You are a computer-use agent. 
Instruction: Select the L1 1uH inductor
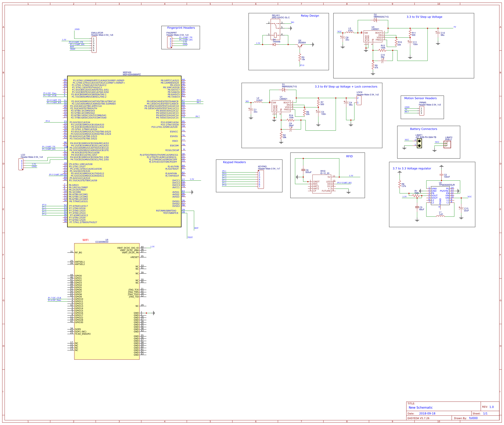tap(440, 216)
